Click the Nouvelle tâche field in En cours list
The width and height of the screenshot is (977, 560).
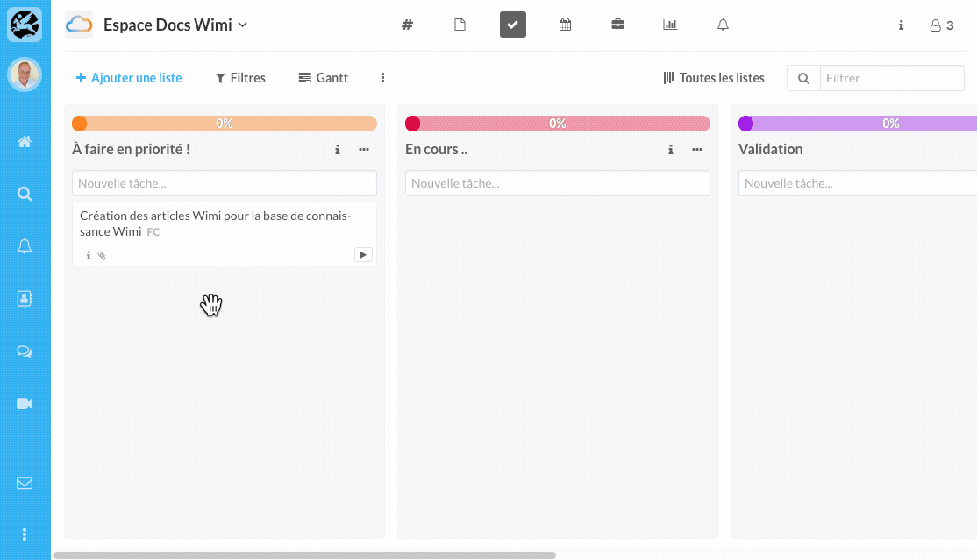[557, 183]
